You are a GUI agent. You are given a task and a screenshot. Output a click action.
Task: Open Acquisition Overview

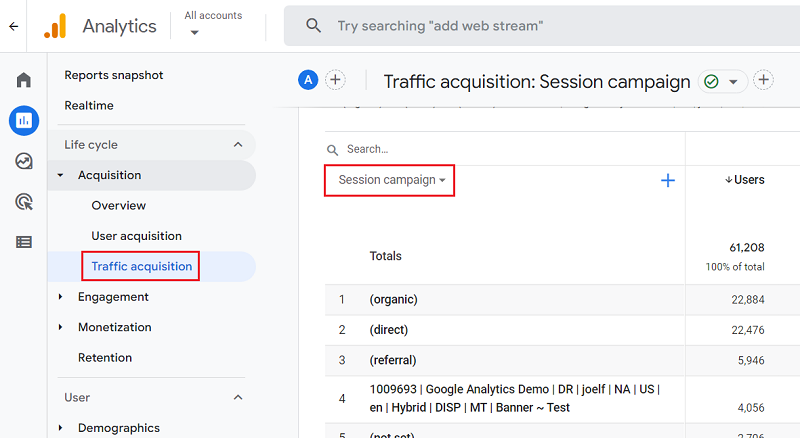tap(118, 206)
